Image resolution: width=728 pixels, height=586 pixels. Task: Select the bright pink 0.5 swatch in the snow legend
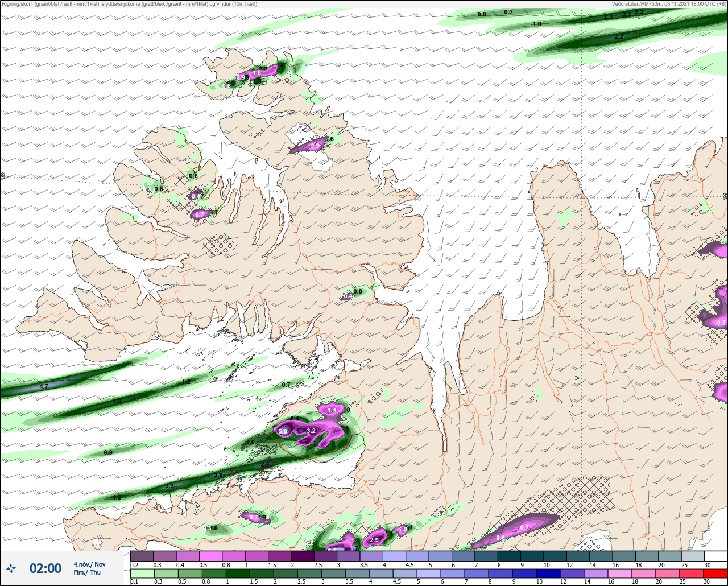[x=210, y=556]
